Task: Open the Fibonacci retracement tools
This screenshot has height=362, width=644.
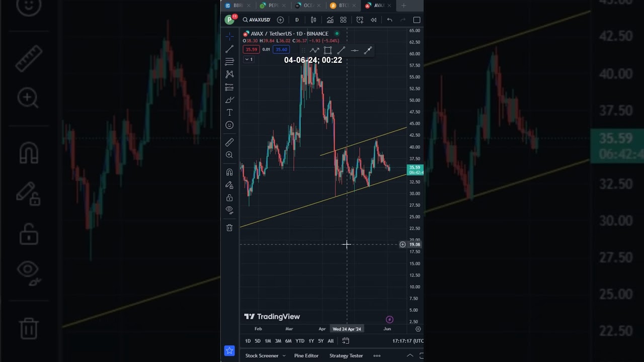Action: point(229,61)
